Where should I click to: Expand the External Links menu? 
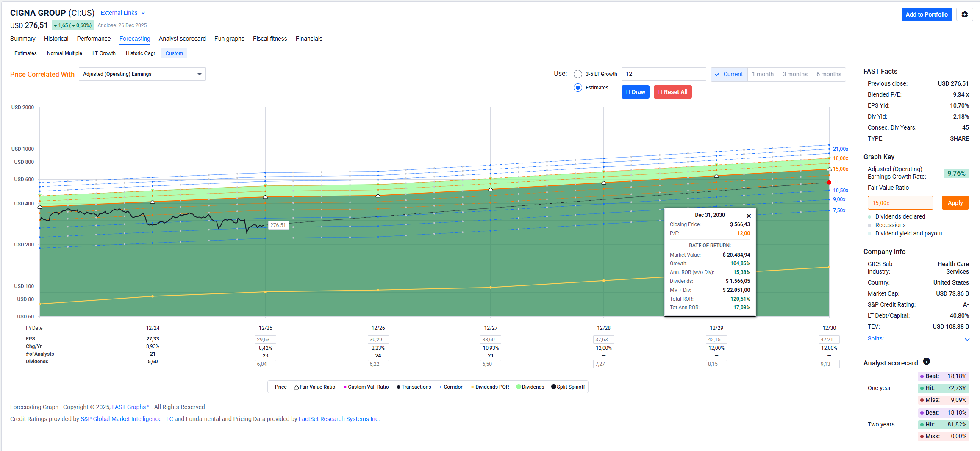tap(123, 13)
